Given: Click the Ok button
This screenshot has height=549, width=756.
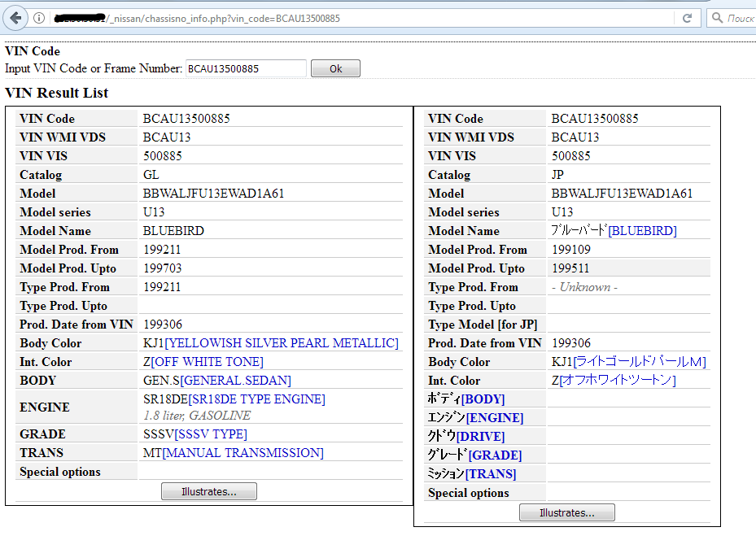Looking at the screenshot, I should [x=335, y=68].
